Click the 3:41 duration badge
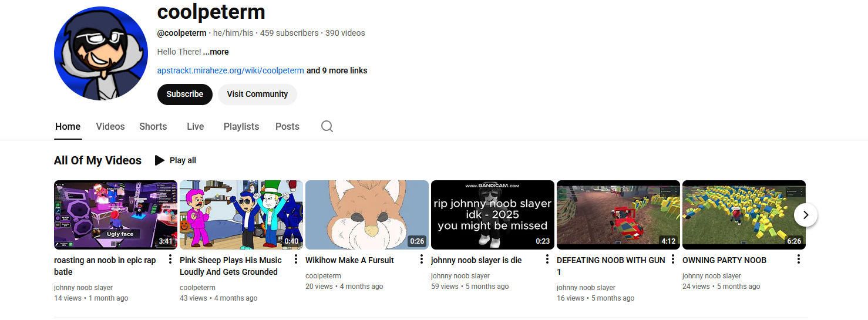 [x=166, y=241]
